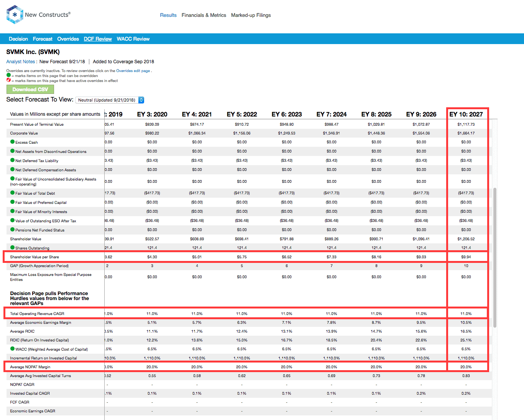This screenshot has width=524, height=420.
Task: Click green dot beside Net Assets from Discontinued Operations
Action: click(13, 151)
